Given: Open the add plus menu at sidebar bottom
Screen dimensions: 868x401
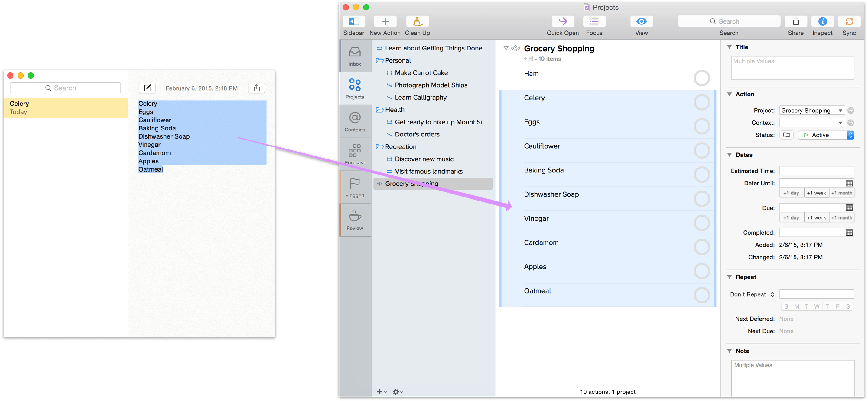Looking at the screenshot, I should point(381,392).
